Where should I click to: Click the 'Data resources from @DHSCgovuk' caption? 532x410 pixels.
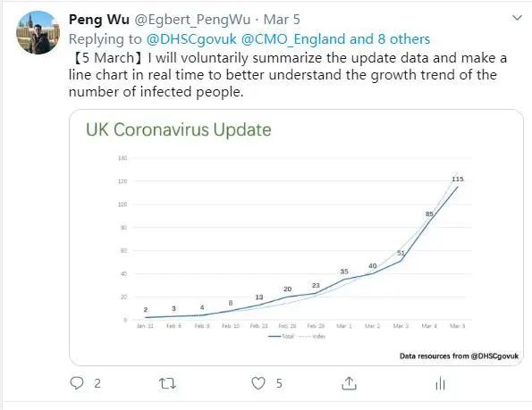pyautogui.click(x=459, y=356)
